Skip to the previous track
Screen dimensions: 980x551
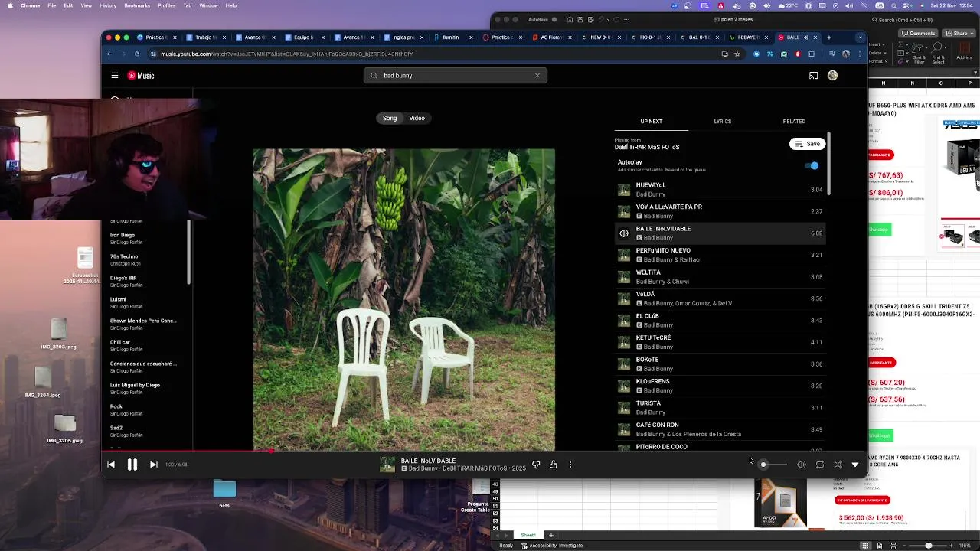[x=111, y=465]
